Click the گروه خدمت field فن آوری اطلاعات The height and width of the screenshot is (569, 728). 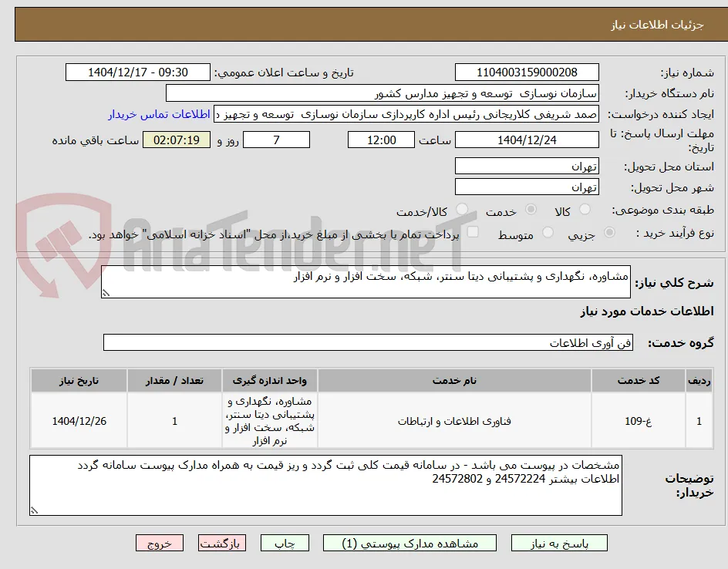click(x=368, y=342)
